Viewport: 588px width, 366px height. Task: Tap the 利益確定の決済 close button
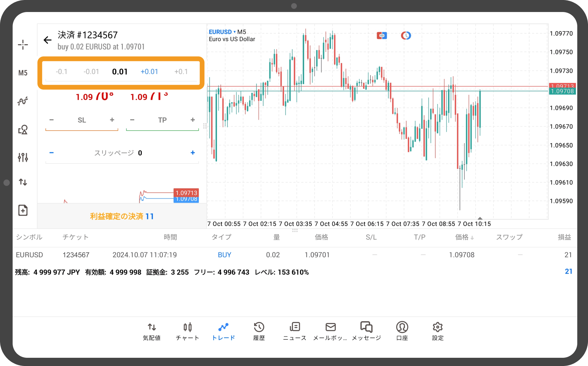[x=122, y=216]
